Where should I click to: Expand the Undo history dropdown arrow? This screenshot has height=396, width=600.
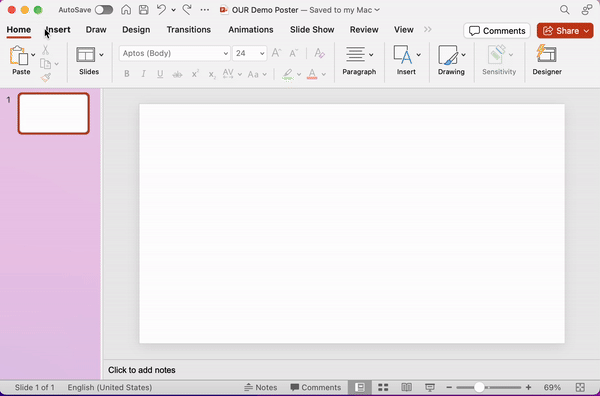coord(173,10)
